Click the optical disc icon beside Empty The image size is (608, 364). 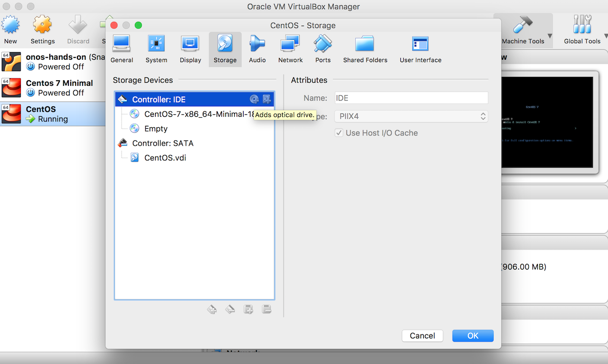134,129
